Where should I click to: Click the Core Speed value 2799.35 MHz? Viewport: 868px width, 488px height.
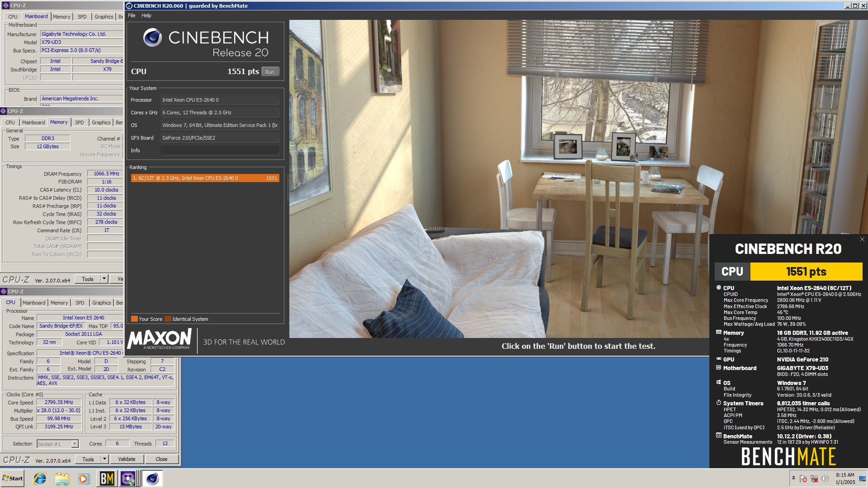click(59, 402)
